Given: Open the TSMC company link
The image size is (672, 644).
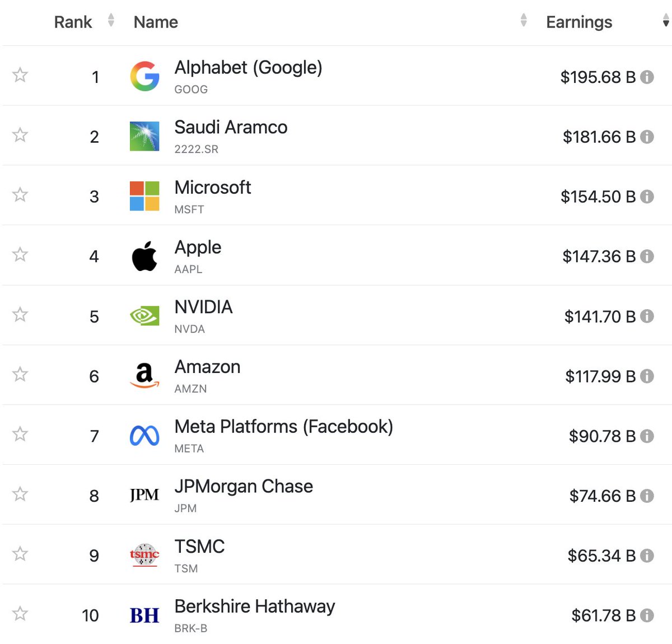Looking at the screenshot, I should [x=199, y=547].
